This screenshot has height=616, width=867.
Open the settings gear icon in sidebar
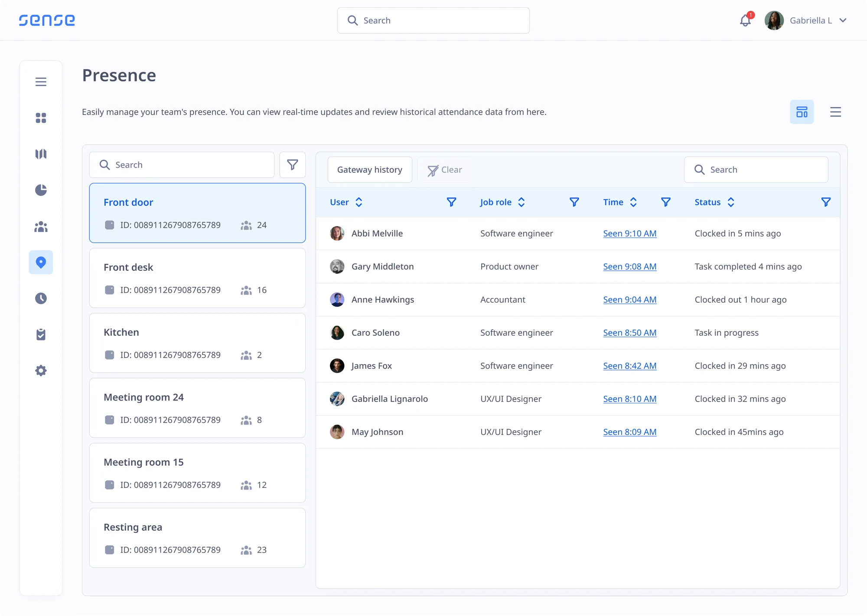[41, 370]
